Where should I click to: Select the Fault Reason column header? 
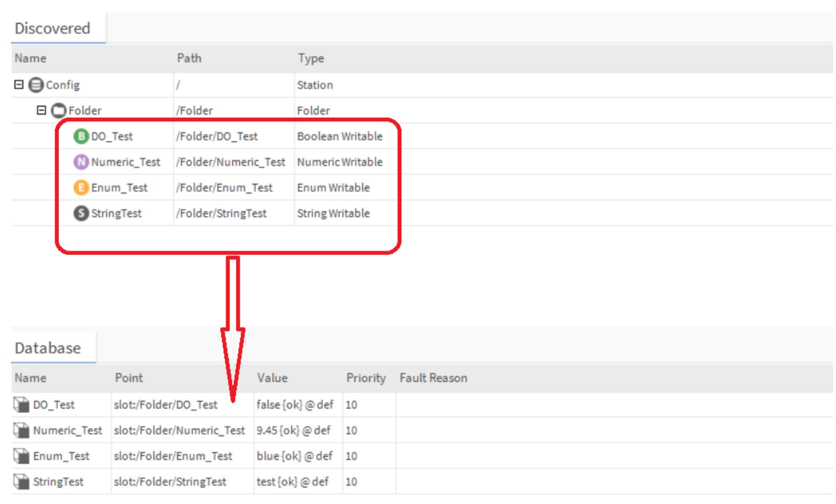pyautogui.click(x=433, y=378)
